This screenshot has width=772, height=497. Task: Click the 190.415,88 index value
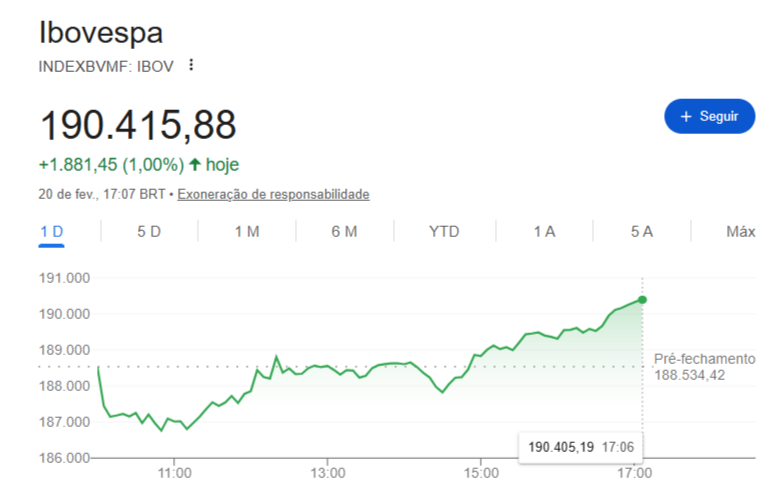pyautogui.click(x=137, y=125)
